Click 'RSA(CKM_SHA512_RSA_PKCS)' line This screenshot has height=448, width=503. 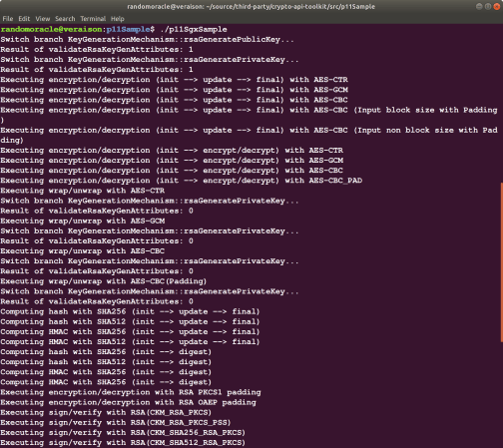[x=123, y=443]
